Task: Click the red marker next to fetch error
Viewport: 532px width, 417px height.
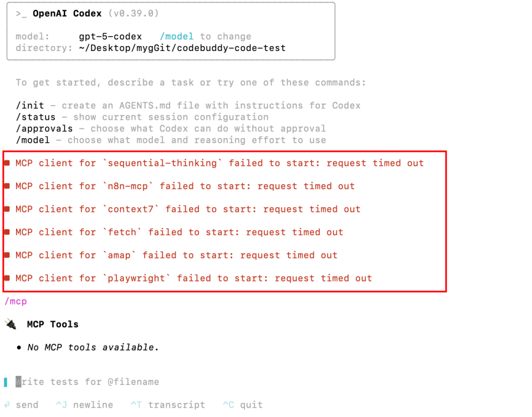Action: (7, 232)
